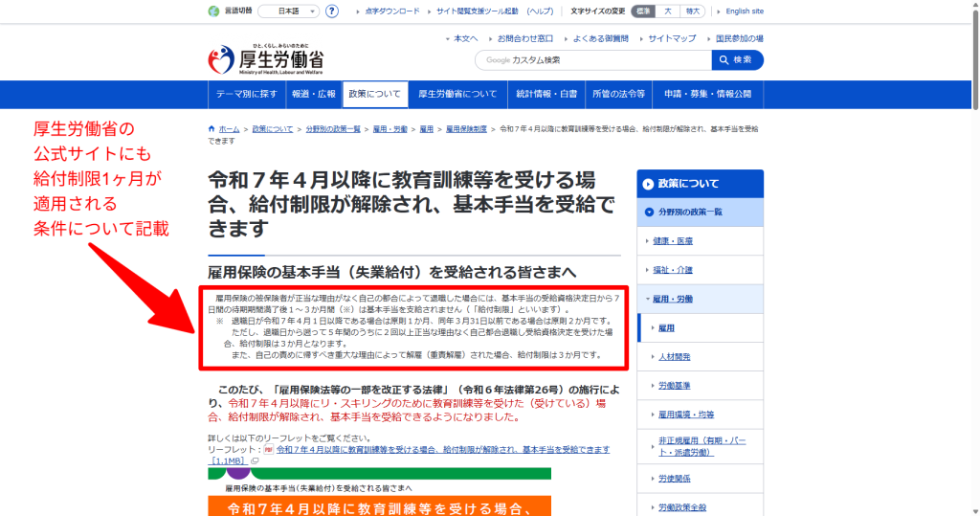980x516 pixels.
Task: Set text size to 大
Action: [x=667, y=11]
